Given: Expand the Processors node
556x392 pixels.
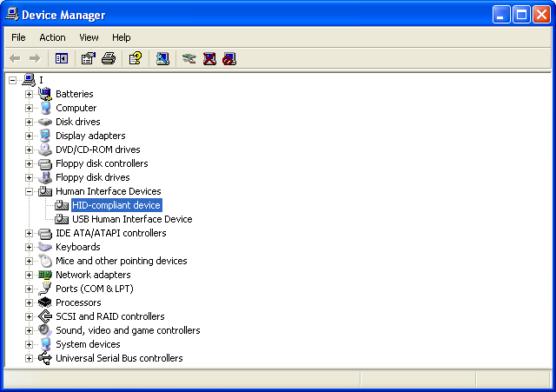Looking at the screenshot, I should click(29, 302).
